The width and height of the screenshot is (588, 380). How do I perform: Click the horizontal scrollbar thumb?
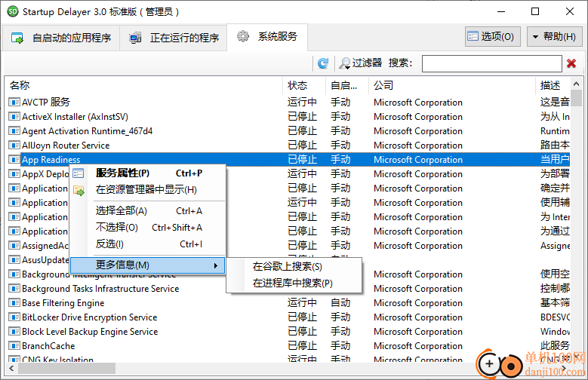pos(66,369)
